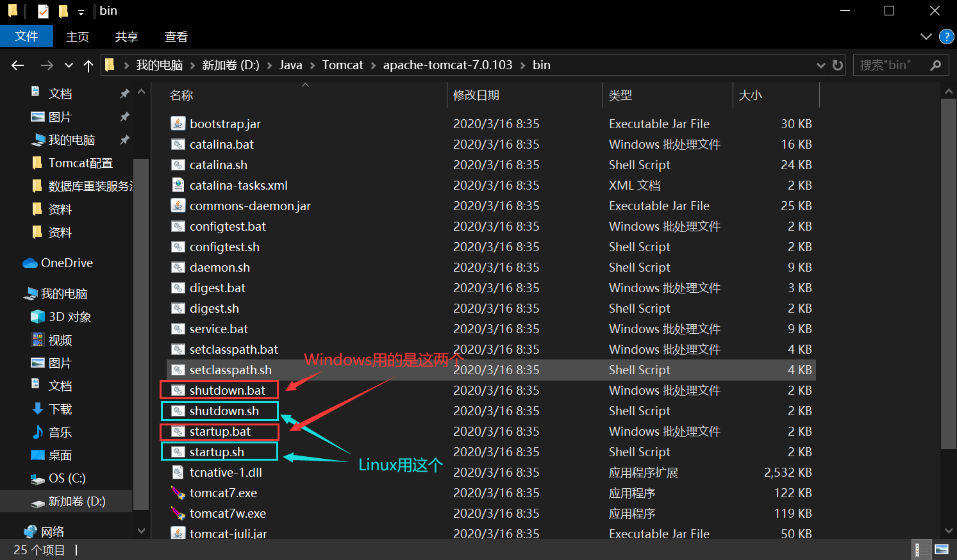The image size is (957, 560).
Task: Switch to the 查看 ribbon tab
Action: pos(176,37)
